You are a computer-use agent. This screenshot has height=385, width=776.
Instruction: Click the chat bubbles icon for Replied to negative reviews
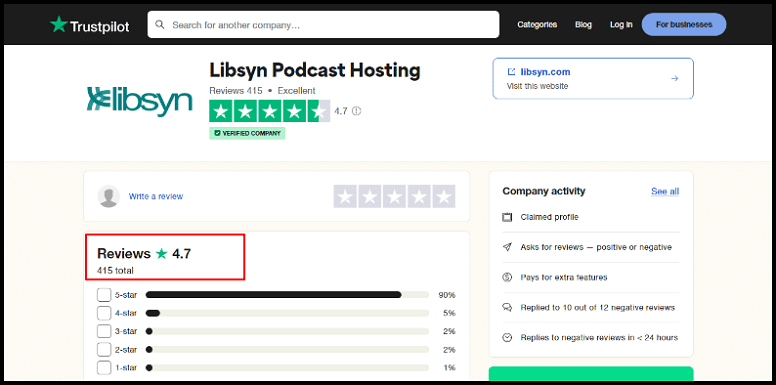[x=507, y=307]
